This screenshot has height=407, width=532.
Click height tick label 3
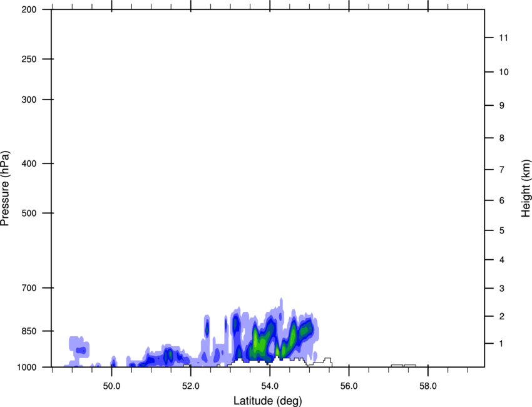501,289
